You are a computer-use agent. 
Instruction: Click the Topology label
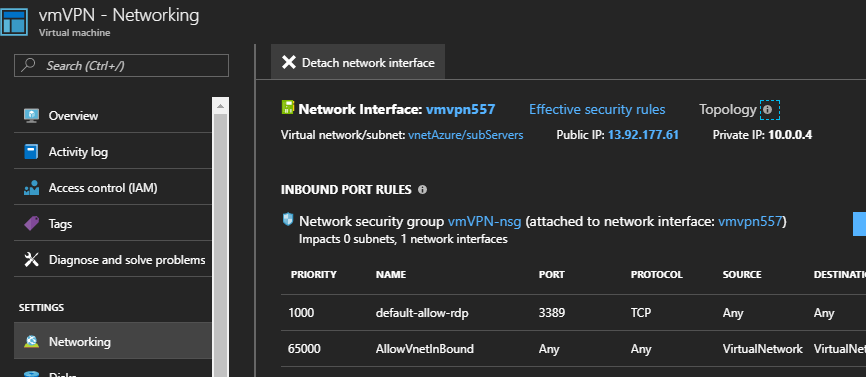tap(727, 109)
